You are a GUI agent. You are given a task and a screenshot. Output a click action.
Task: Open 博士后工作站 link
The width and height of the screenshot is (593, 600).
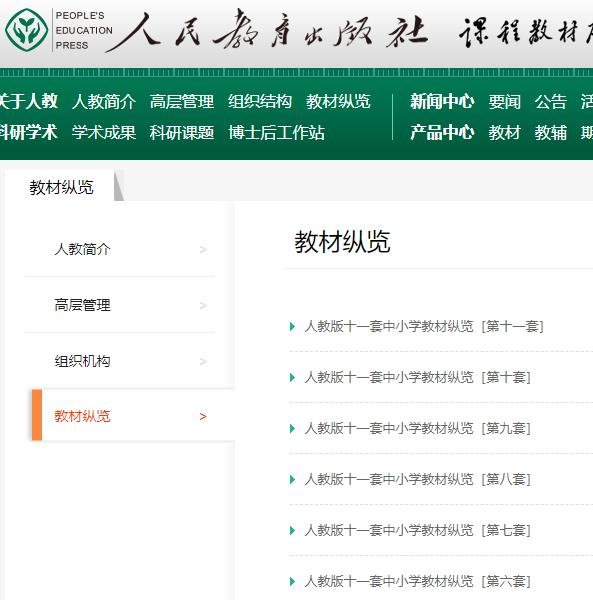coord(276,132)
